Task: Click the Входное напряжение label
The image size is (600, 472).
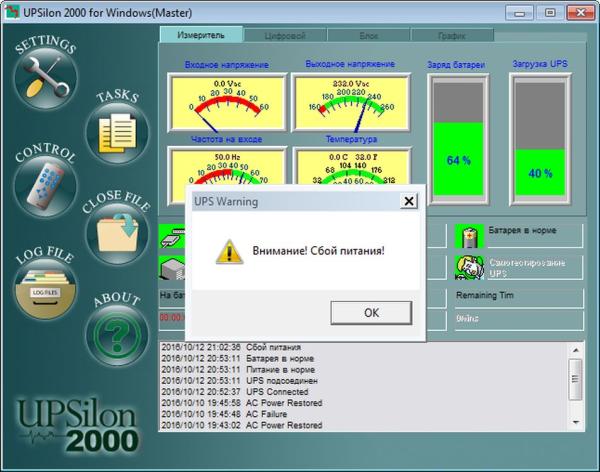Action: pos(227,64)
